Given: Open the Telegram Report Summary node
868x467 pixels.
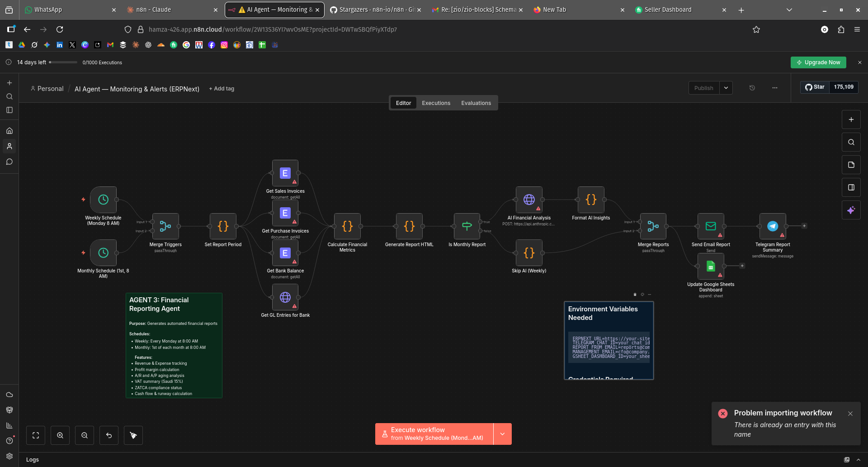Looking at the screenshot, I should click(773, 226).
